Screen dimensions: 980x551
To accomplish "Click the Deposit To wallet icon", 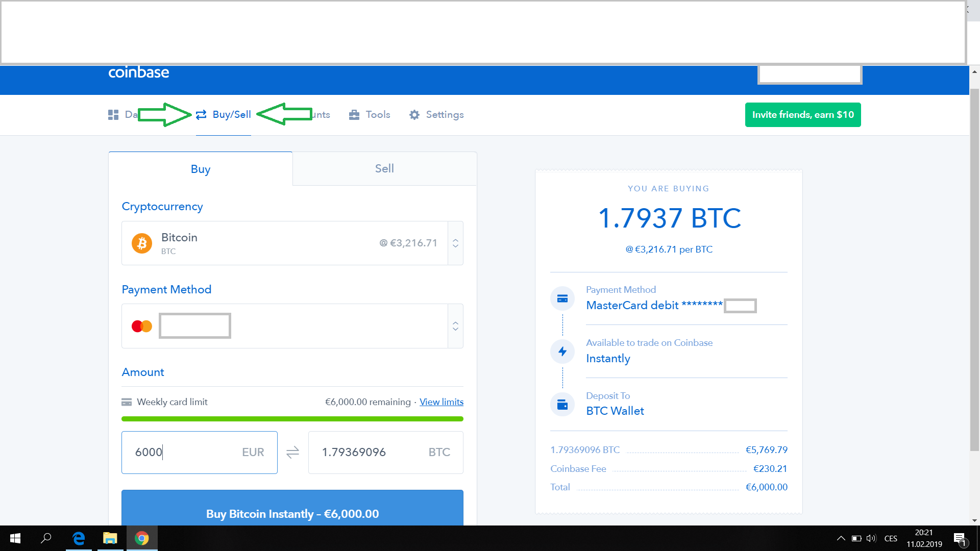I will pyautogui.click(x=562, y=405).
